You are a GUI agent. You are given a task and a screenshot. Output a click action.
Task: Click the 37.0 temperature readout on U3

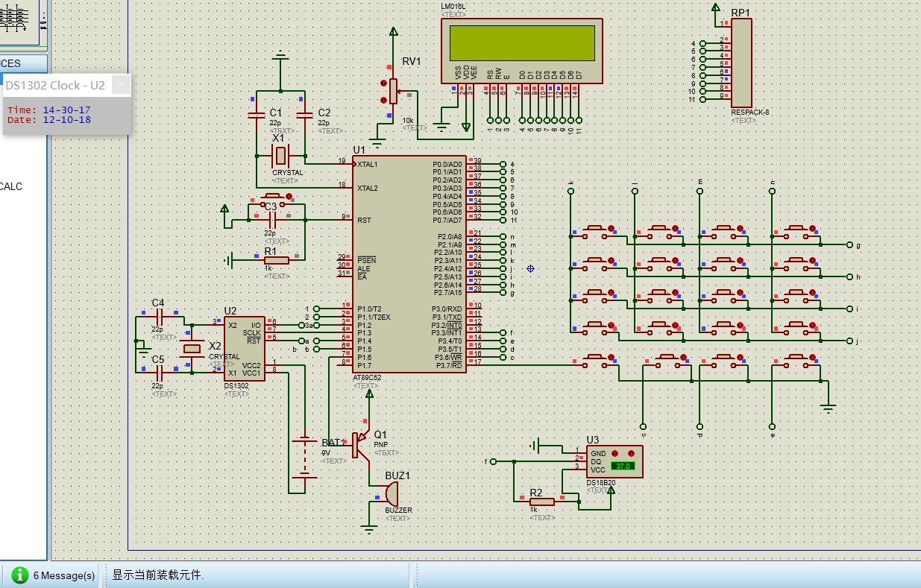[622, 466]
